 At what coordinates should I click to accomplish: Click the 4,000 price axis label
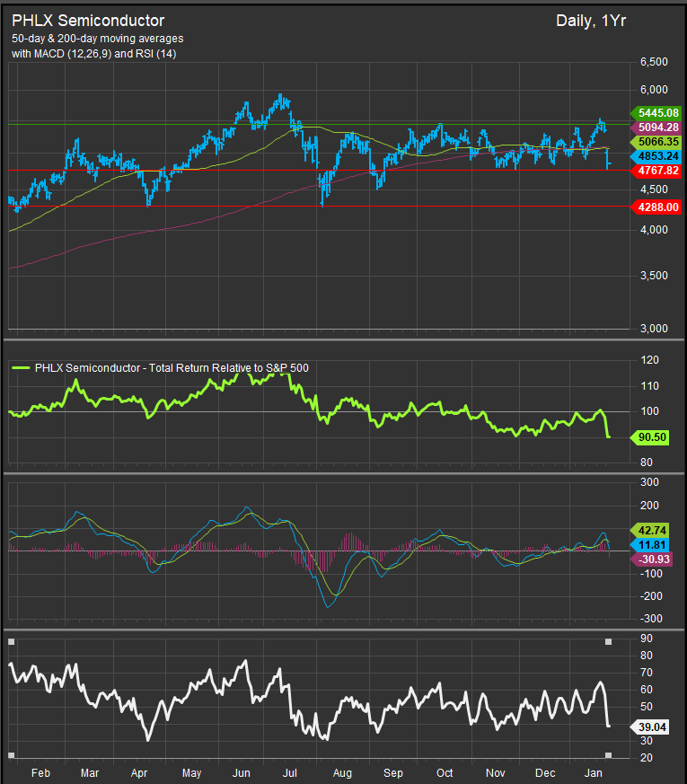point(654,230)
